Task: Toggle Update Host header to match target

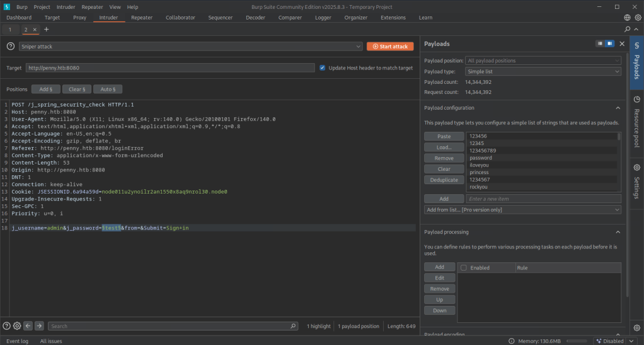Action: coord(323,67)
